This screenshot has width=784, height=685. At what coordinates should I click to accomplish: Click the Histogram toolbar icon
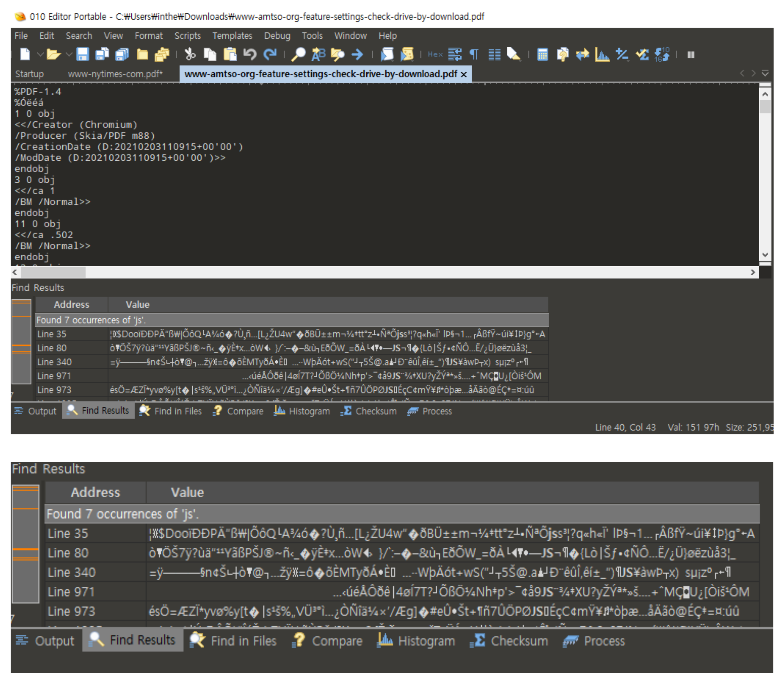point(602,55)
